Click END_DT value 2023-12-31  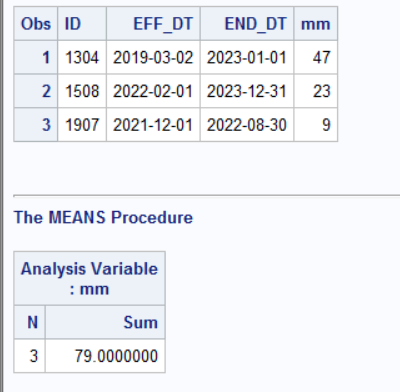(x=247, y=91)
